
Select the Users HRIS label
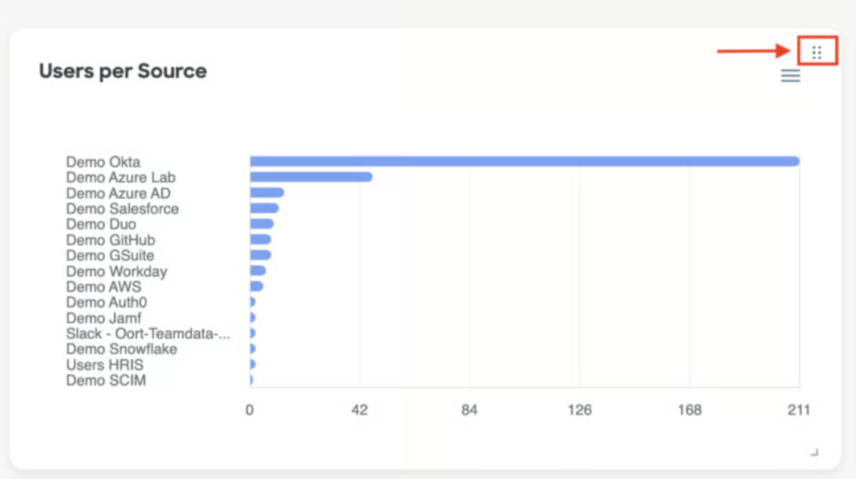pyautogui.click(x=105, y=365)
